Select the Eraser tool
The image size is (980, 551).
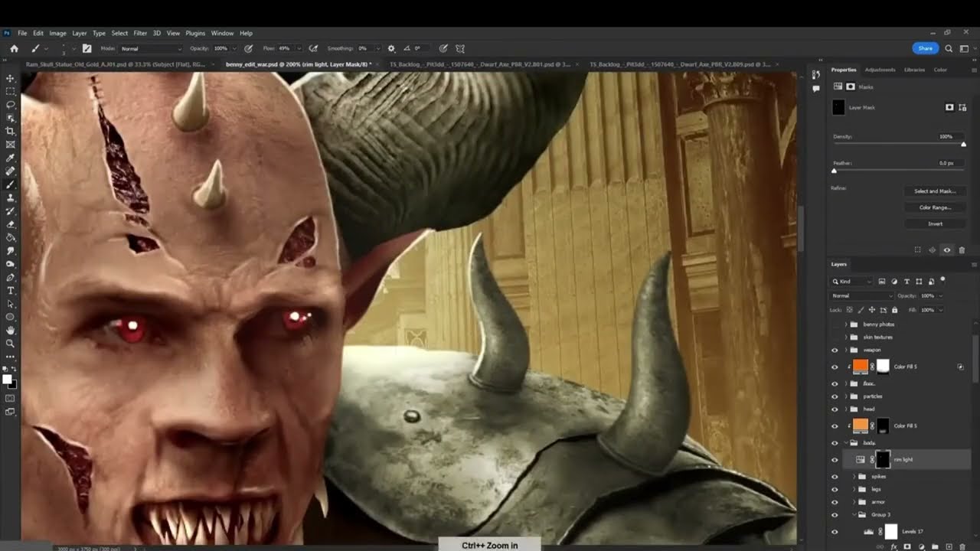tap(10, 224)
